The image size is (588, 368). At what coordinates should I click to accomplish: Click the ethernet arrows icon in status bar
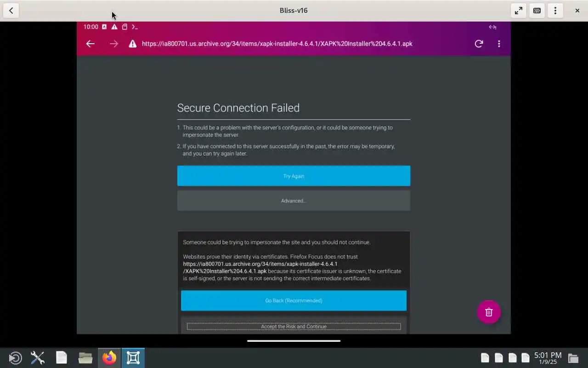point(492,27)
